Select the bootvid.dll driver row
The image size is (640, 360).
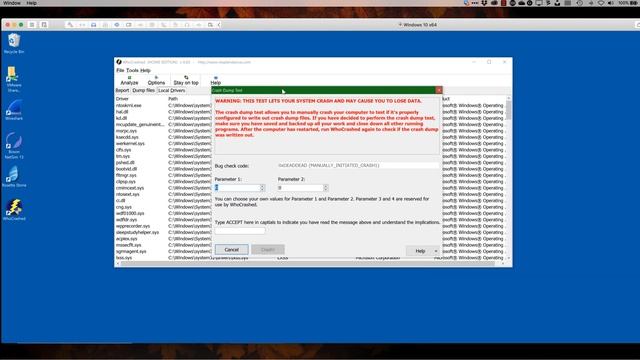(x=126, y=169)
